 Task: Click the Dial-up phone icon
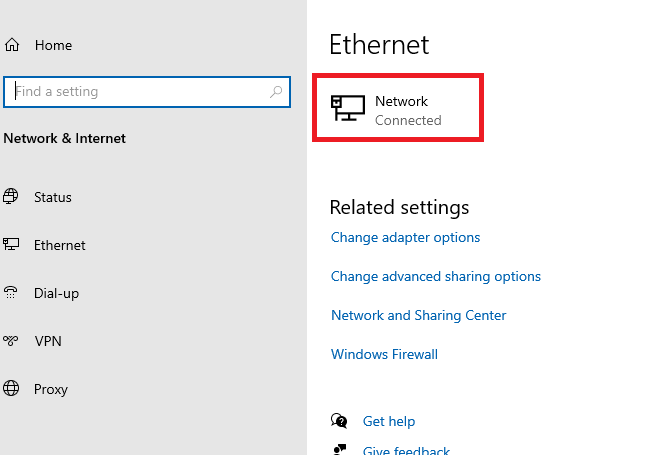coord(11,292)
